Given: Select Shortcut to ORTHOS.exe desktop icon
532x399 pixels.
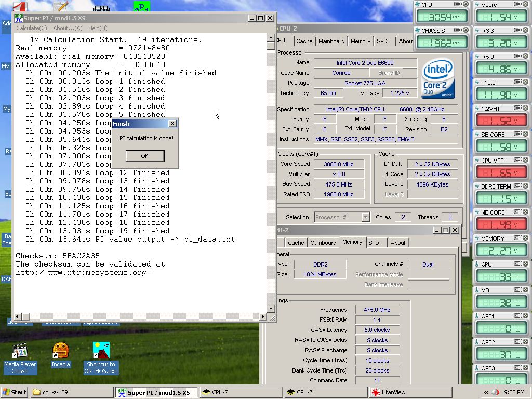Looking at the screenshot, I should click(101, 358).
